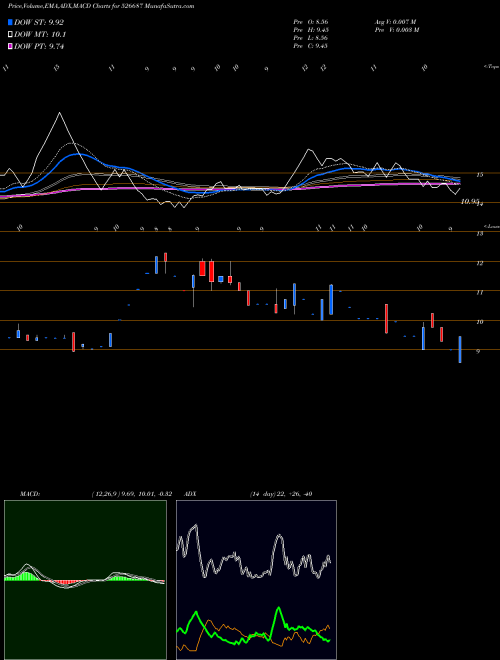500x660 pixels.
Task: Click the '11' y-axis label
Action: coord(479,293)
